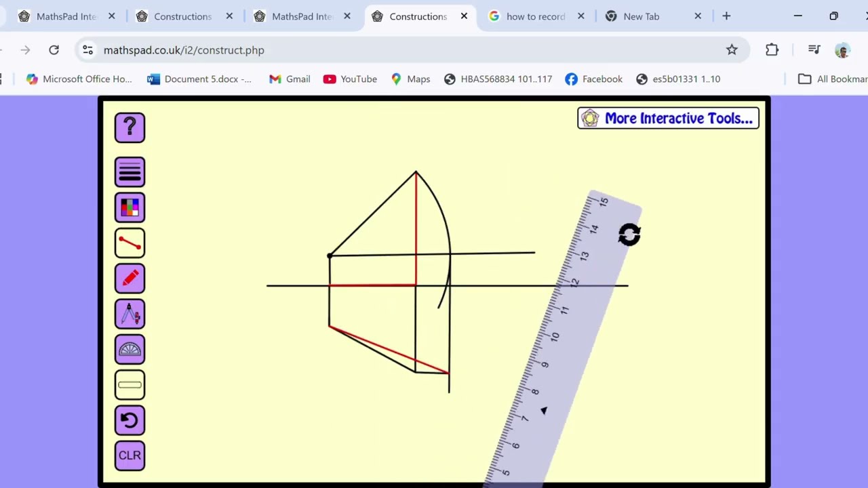This screenshot has width=868, height=488.
Task: Open the All Bookmarks folder
Action: click(833, 79)
